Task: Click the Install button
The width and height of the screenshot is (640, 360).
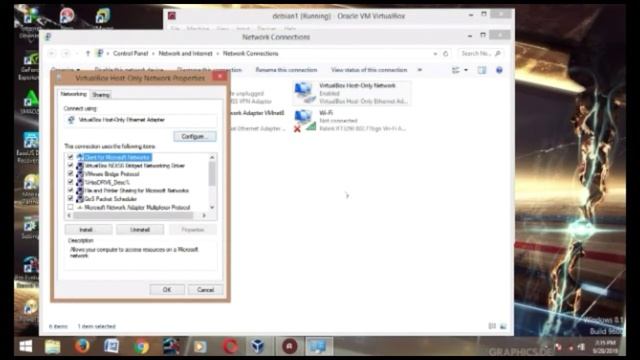Action: (x=88, y=230)
